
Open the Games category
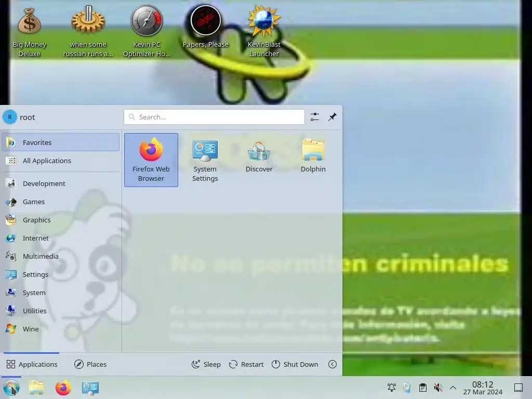(x=61, y=202)
